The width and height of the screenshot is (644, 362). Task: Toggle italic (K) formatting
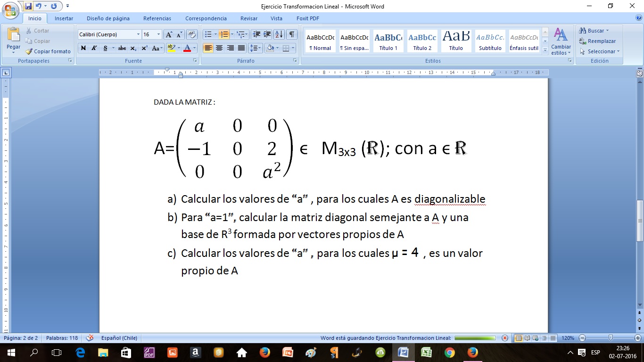click(94, 48)
